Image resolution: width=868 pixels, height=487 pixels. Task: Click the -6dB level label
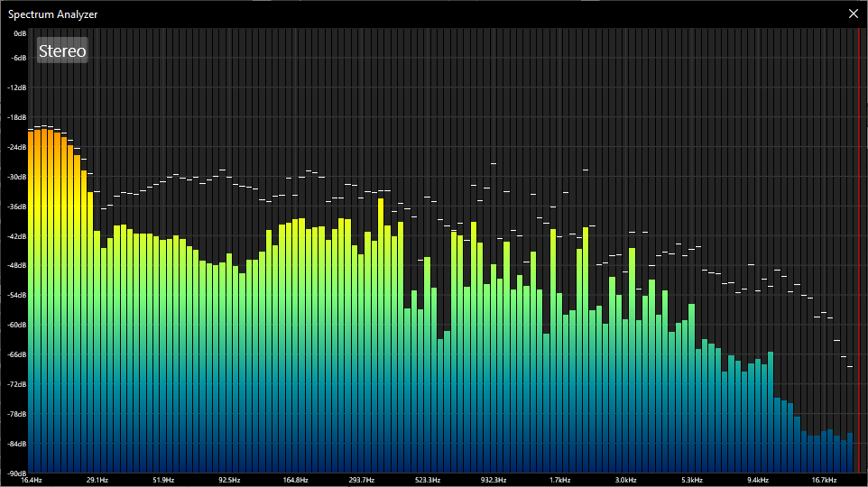(x=19, y=58)
